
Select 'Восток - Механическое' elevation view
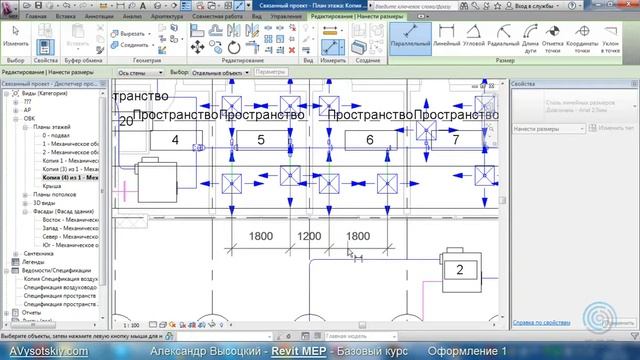click(70, 220)
